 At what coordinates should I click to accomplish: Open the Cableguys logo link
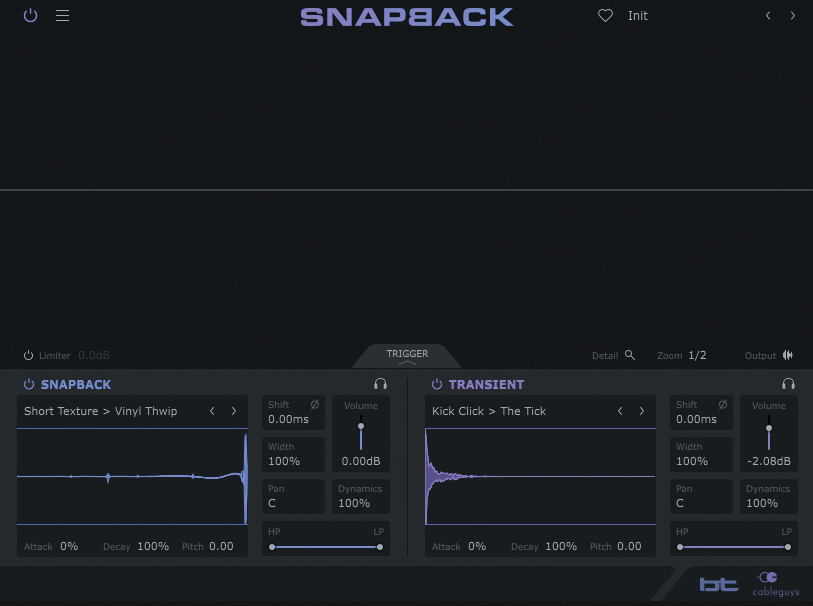[776, 584]
